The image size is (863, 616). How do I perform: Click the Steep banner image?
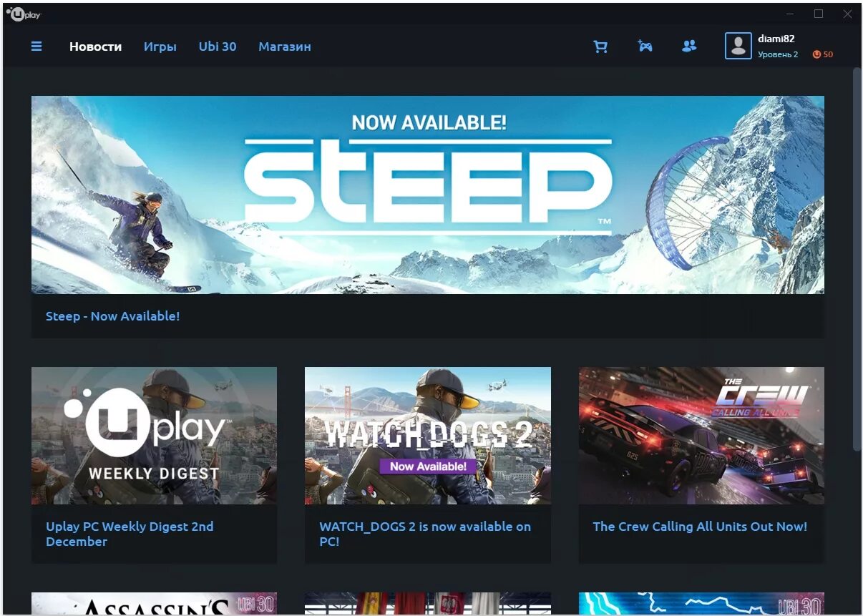428,195
